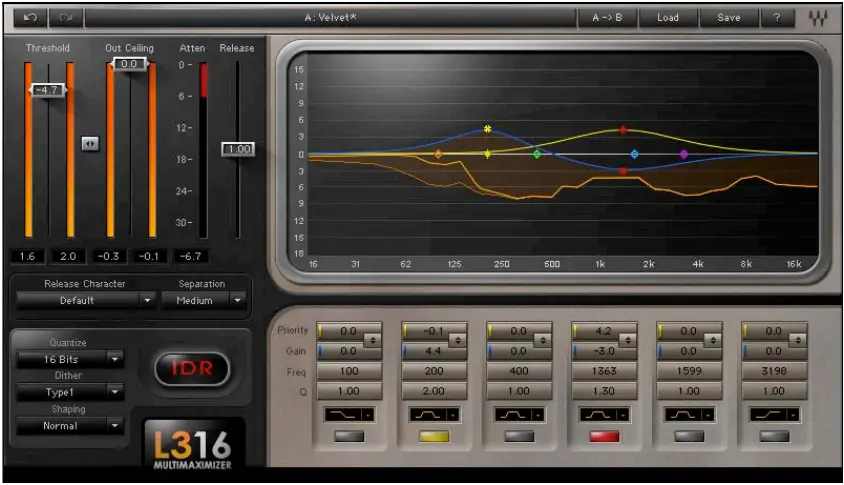Open filter type arrow for 3198 band
844x485 pixels.
(793, 415)
